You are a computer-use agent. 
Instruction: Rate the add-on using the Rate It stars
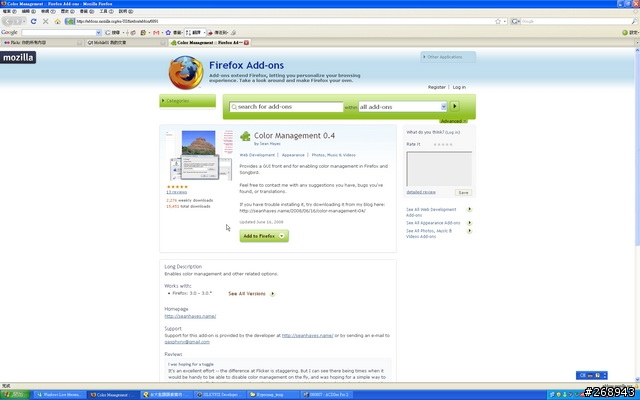(x=443, y=144)
